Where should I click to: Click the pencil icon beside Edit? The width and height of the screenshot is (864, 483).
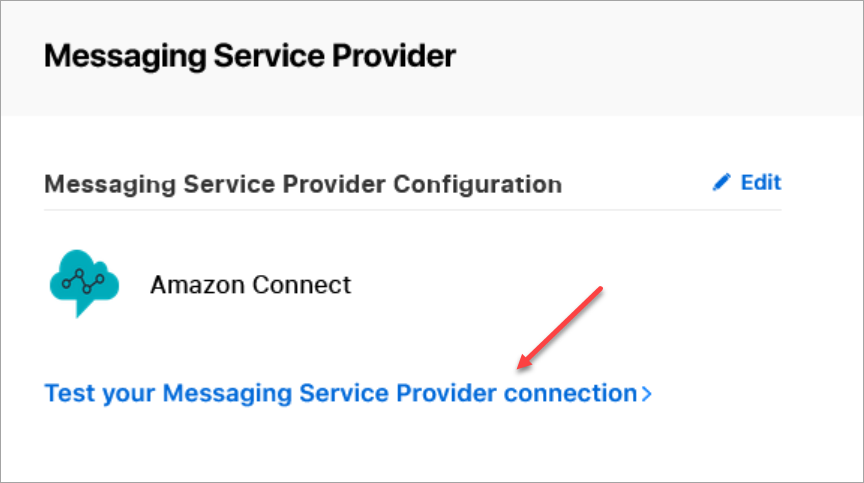721,183
